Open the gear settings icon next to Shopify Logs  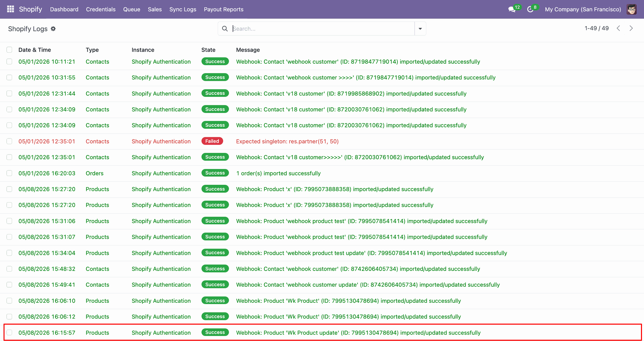[x=53, y=29]
